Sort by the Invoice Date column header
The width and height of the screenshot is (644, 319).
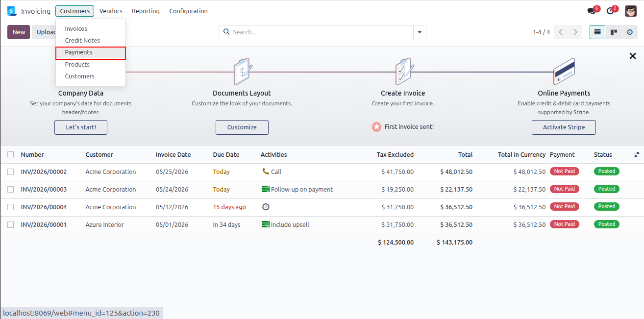[x=173, y=154]
